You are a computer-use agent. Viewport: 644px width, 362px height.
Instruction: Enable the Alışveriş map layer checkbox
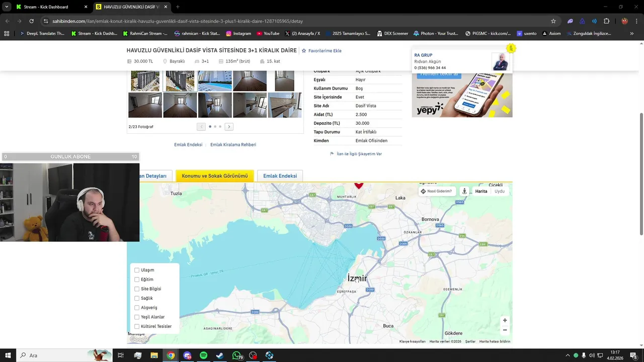136,308
